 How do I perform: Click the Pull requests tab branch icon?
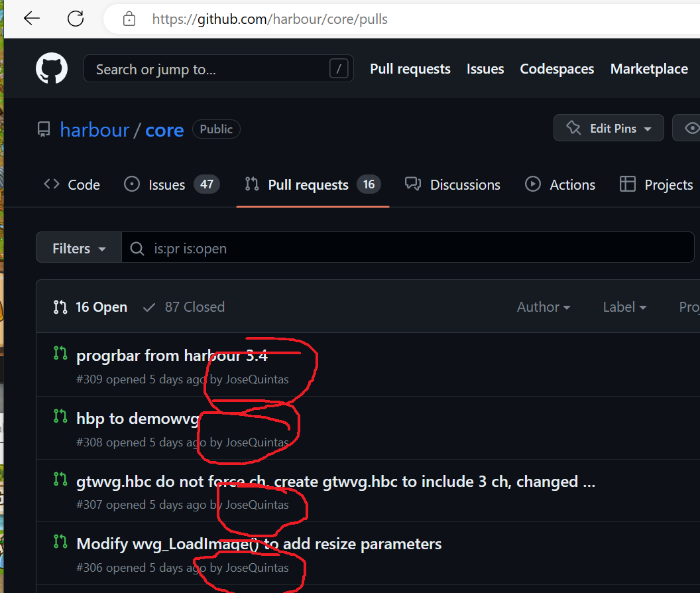pos(252,184)
